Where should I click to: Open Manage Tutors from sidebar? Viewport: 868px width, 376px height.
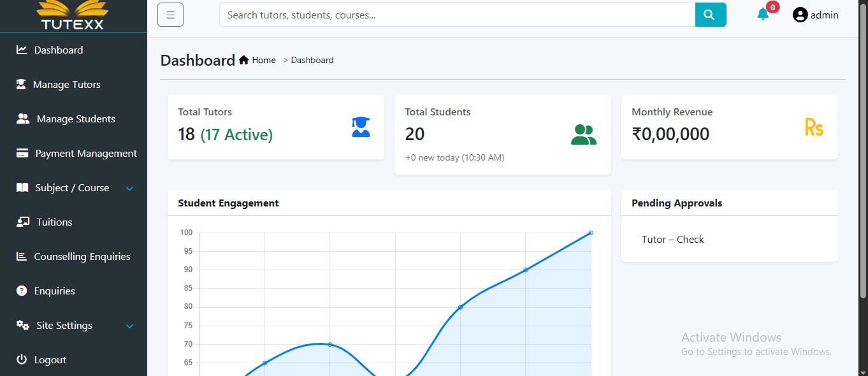tap(66, 85)
